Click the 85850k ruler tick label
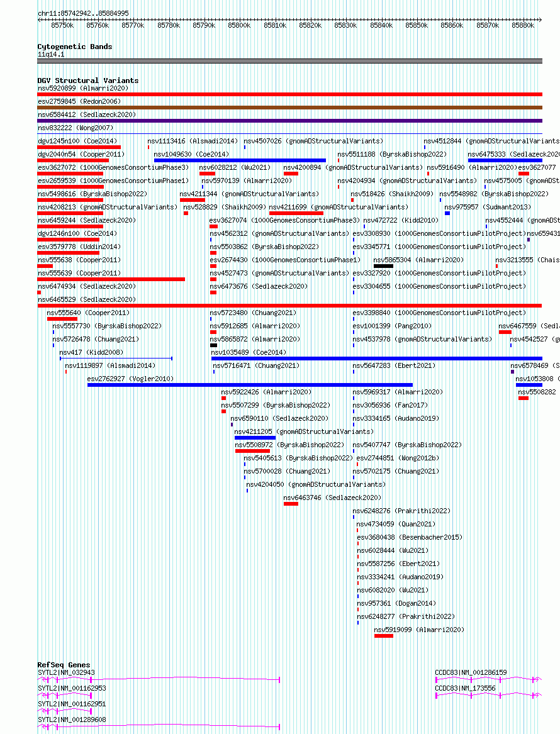 417,25
